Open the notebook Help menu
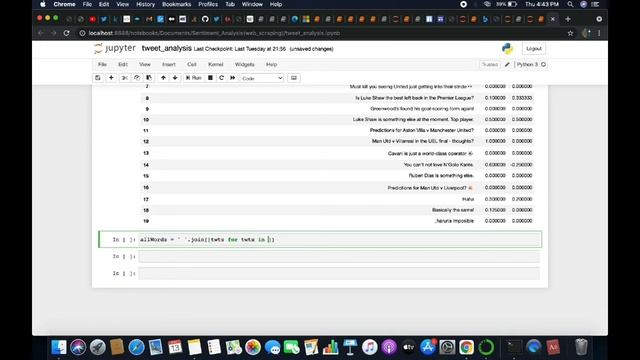The height and width of the screenshot is (360, 640). 271,64
